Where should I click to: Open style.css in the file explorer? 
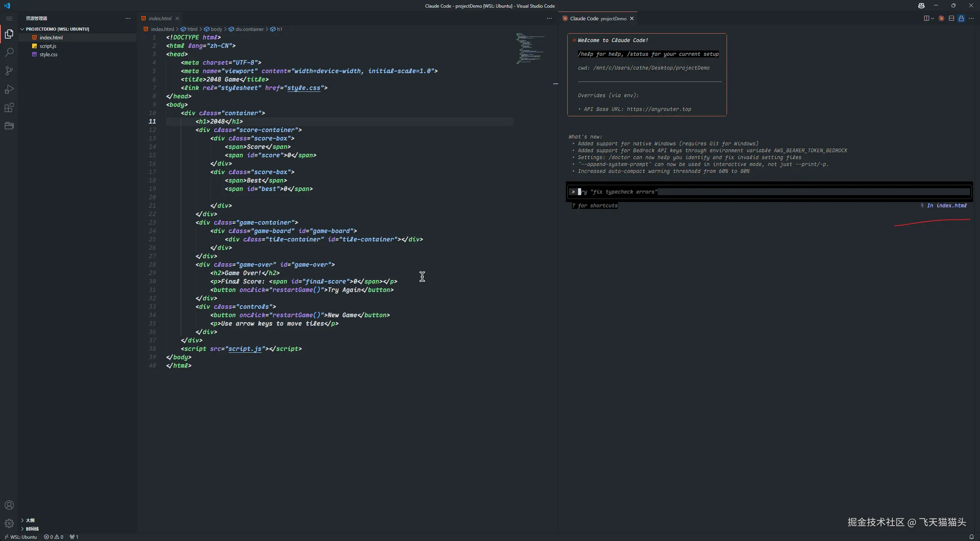pyautogui.click(x=49, y=54)
